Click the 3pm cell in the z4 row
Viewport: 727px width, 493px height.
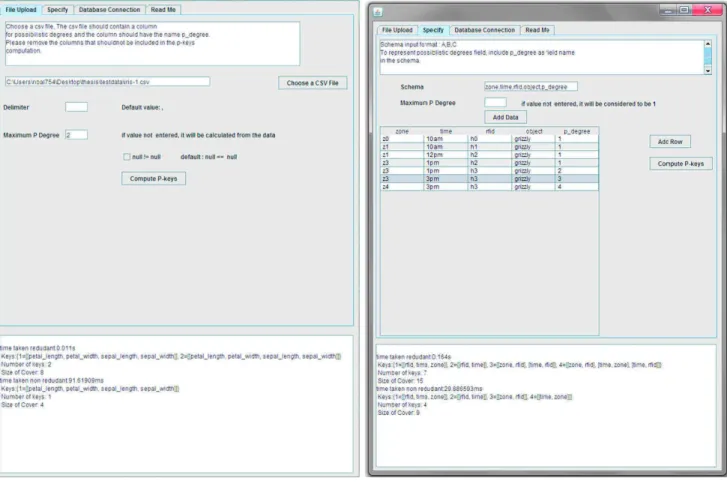point(446,187)
